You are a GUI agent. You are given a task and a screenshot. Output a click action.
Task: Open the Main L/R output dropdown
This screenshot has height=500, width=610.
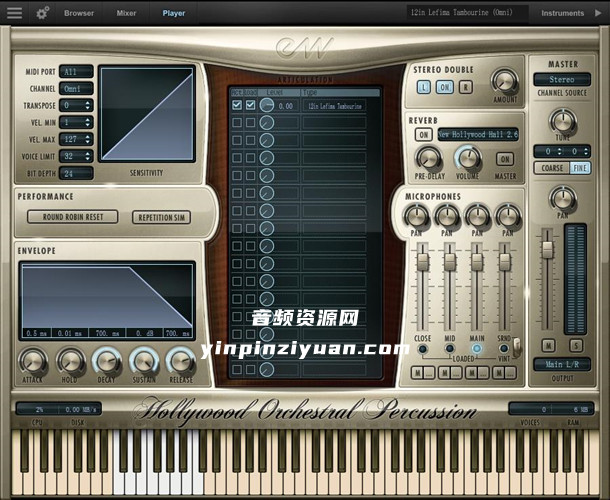coord(562,365)
